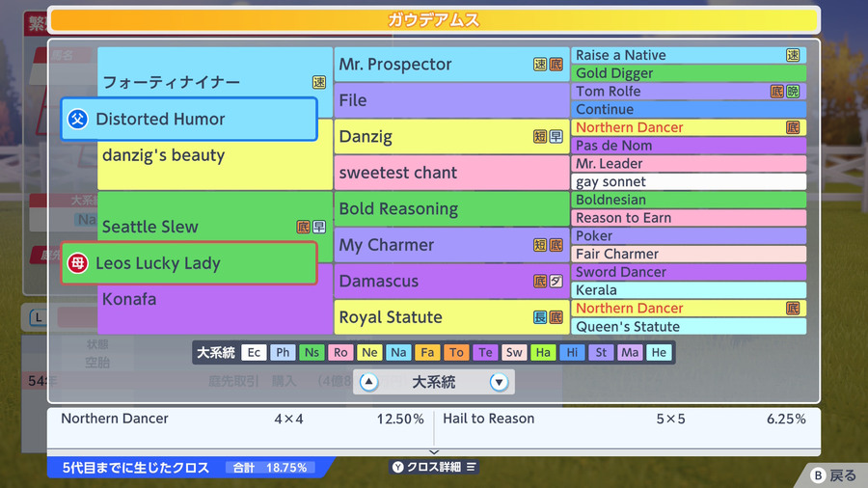Select the gay sonnet pedigree cell

tap(689, 181)
